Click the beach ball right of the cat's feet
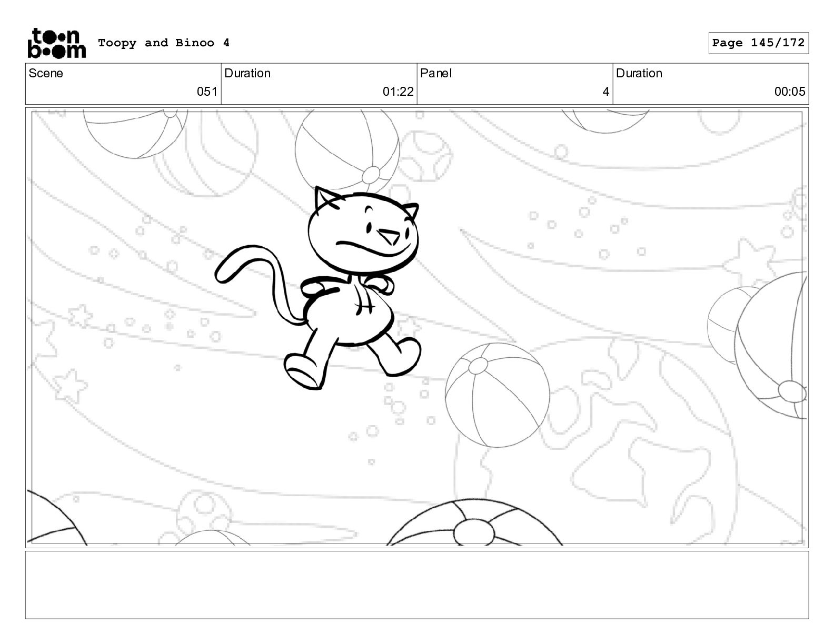The image size is (834, 644). click(x=497, y=395)
